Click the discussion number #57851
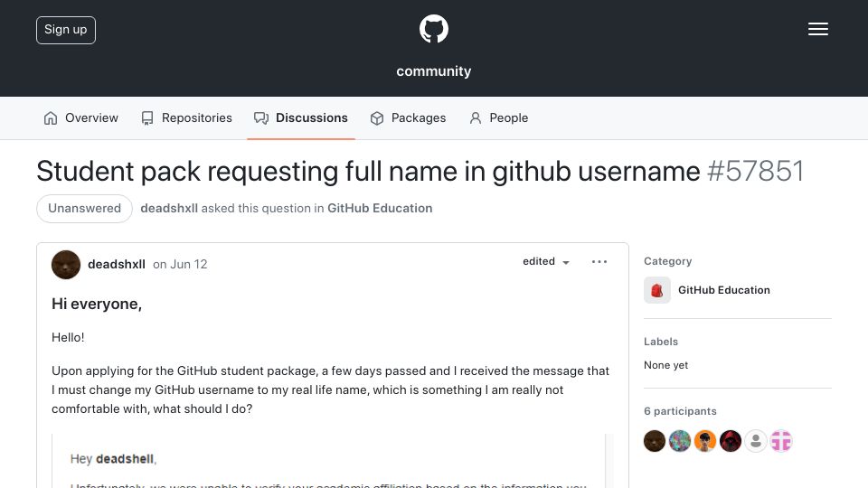 click(x=756, y=171)
